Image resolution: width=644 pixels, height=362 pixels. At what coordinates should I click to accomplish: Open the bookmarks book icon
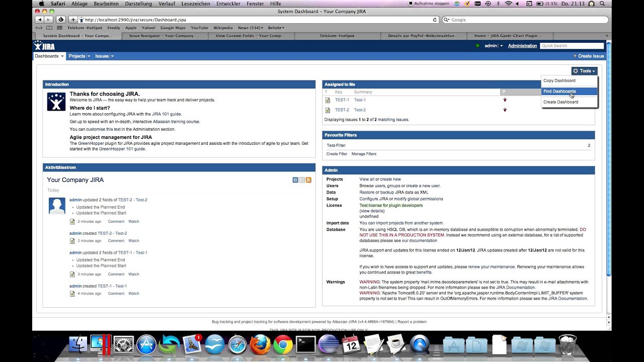49,28
